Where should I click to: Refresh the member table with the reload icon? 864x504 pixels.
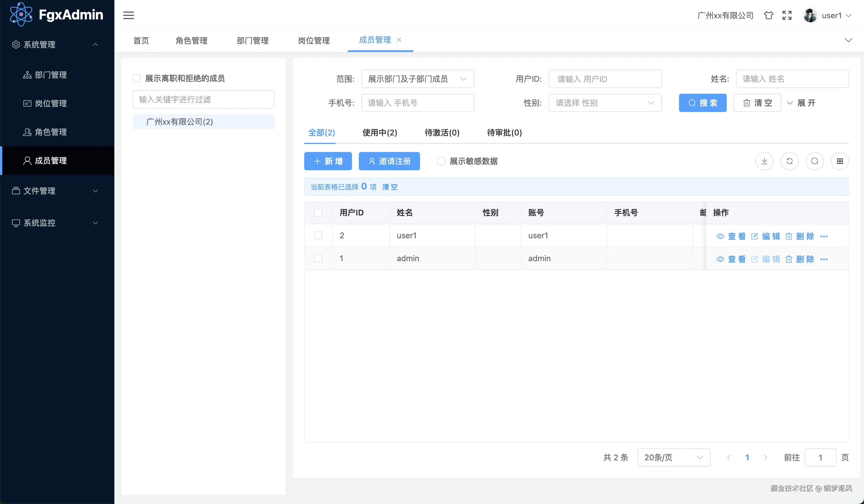[790, 161]
